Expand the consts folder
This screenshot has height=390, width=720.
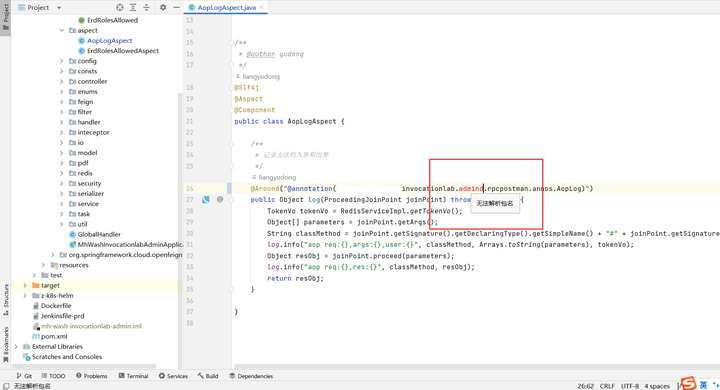tap(62, 71)
